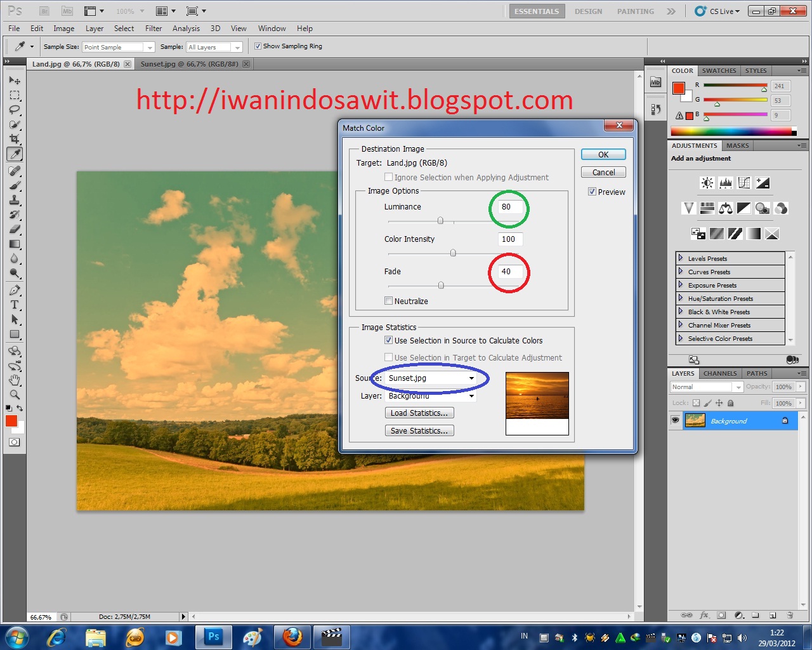Image resolution: width=812 pixels, height=650 pixels.
Task: Add a Vibrance adjustment
Action: [x=688, y=208]
